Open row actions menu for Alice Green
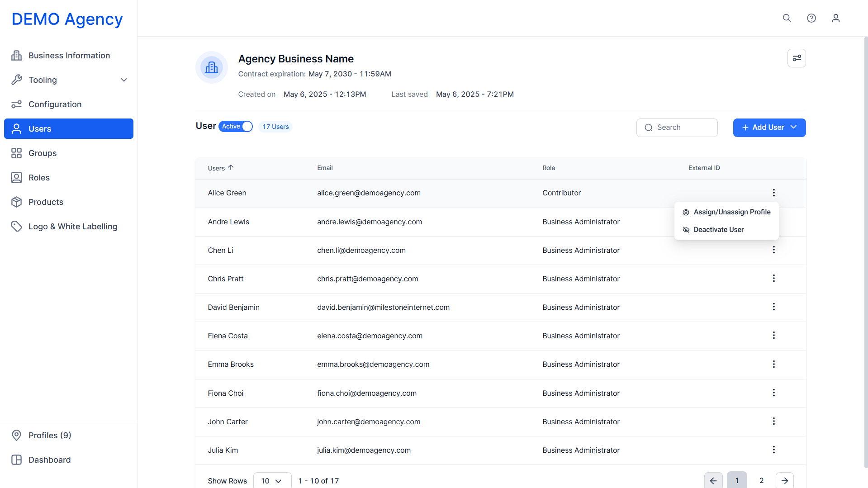This screenshot has width=868, height=488. point(774,193)
